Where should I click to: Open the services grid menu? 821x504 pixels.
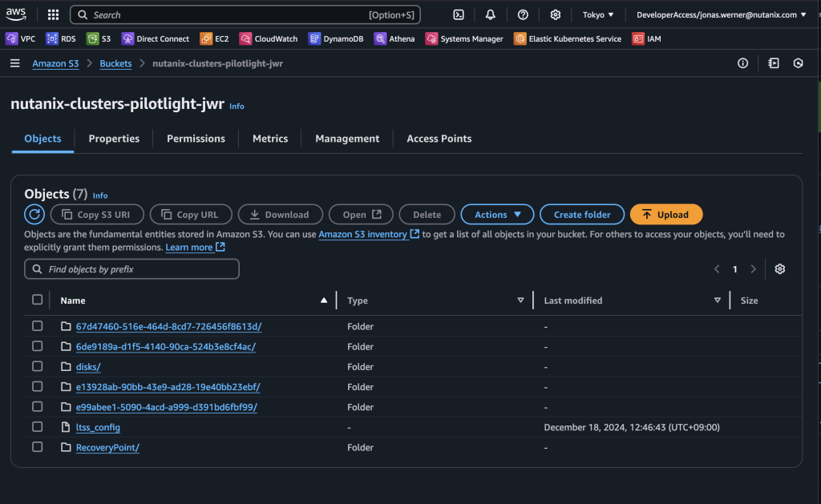[x=53, y=14]
